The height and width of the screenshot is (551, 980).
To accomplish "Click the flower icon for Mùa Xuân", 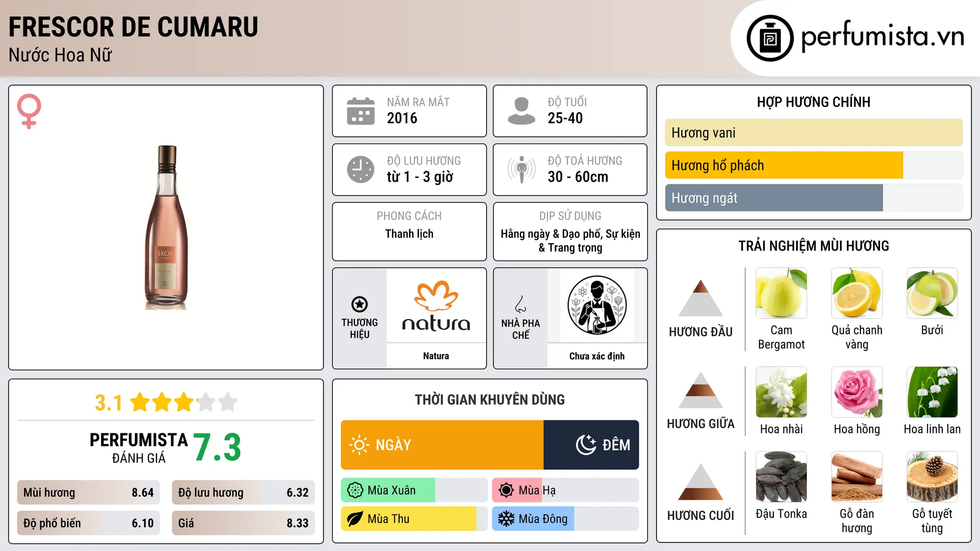I will (355, 490).
